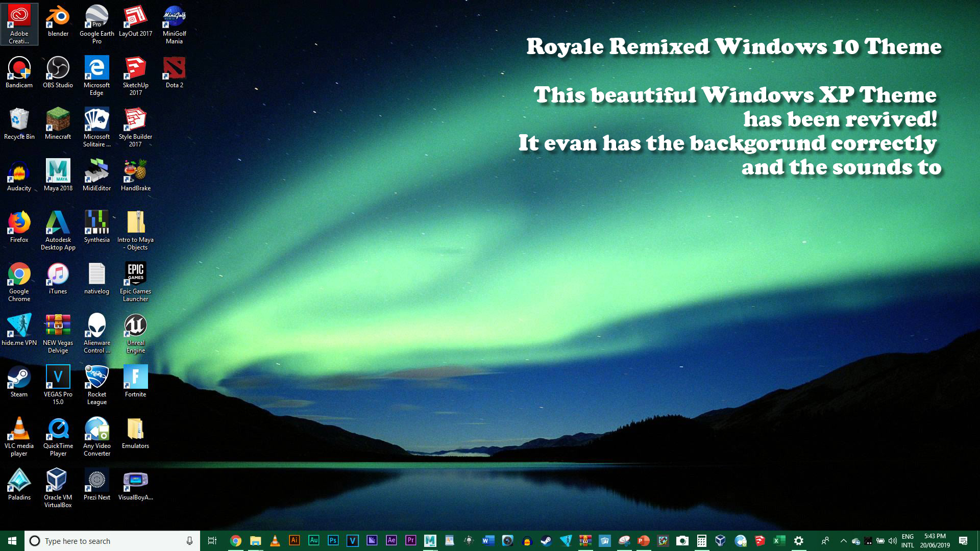
Task: Open Adobe After Effects from the taskbar
Action: tap(390, 540)
